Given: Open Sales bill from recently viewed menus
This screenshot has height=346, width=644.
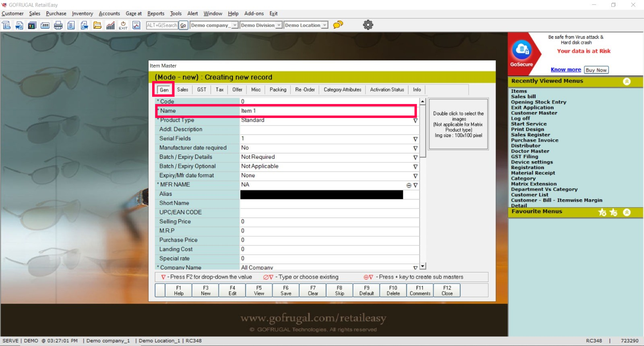Looking at the screenshot, I should pyautogui.click(x=523, y=97).
